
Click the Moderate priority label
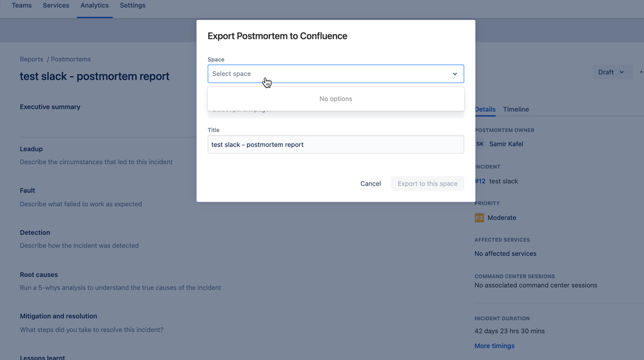coord(502,218)
